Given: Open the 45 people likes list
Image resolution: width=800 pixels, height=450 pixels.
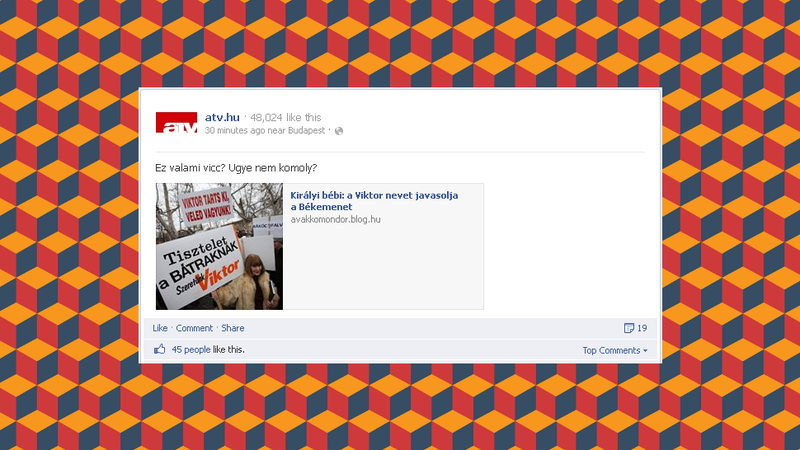Looking at the screenshot, I should coord(191,349).
